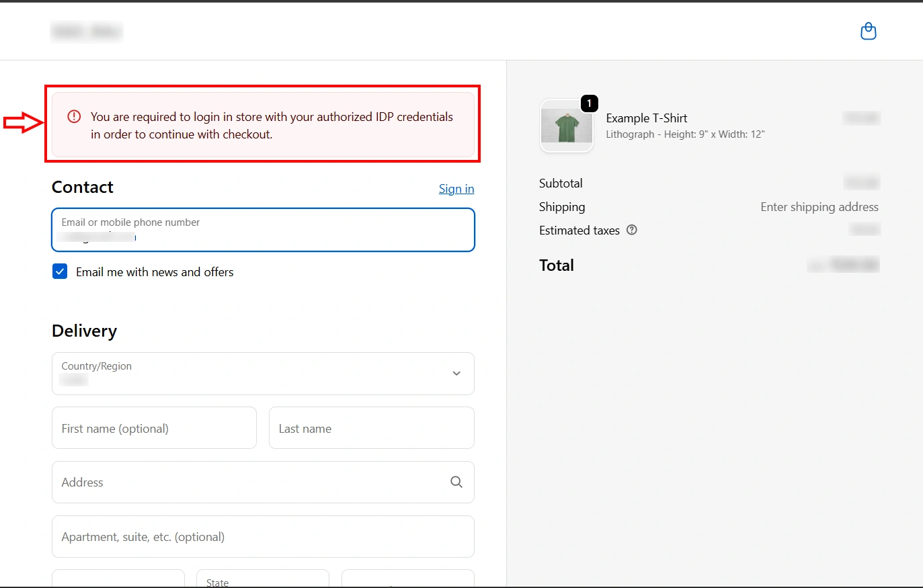Click the chevron on the Country/Region selector
Screen dimensions: 923x588
[x=456, y=374]
